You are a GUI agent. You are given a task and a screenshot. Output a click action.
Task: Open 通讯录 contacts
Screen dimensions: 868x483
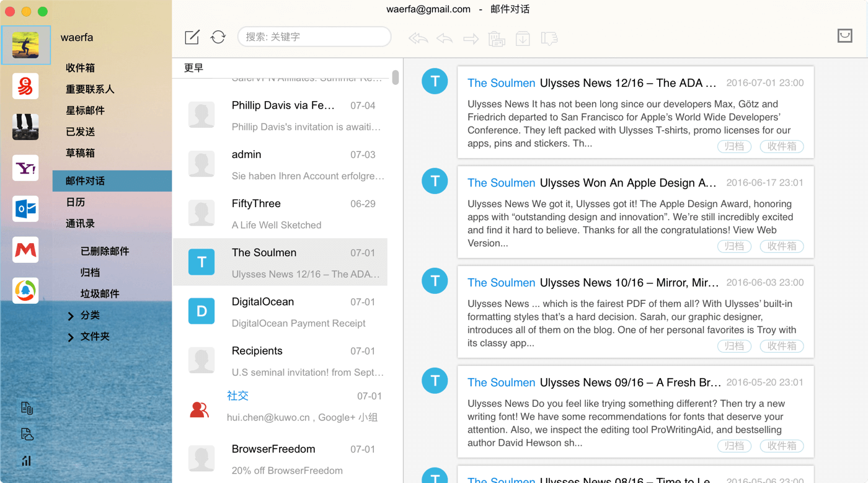pyautogui.click(x=80, y=223)
